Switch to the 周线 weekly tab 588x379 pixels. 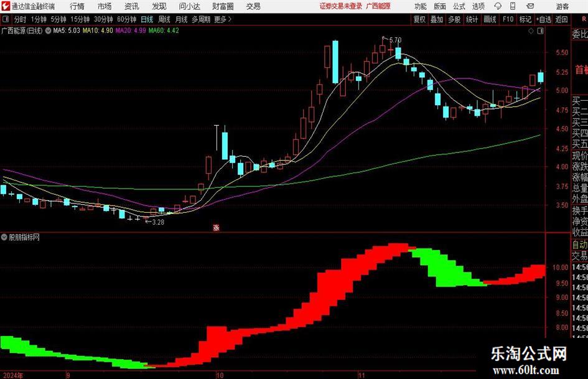(164, 19)
